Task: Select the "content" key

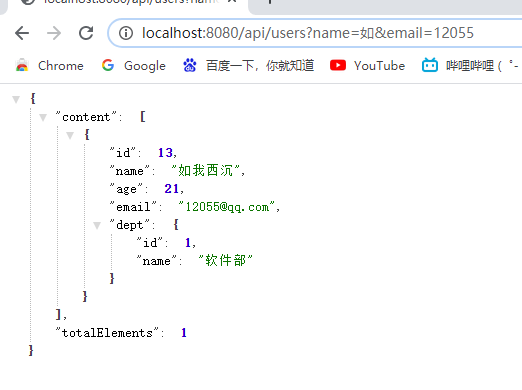Action: click(x=86, y=117)
